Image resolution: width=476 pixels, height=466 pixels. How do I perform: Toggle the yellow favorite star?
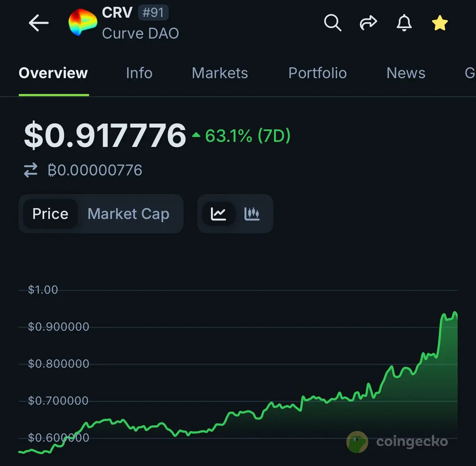click(x=440, y=23)
